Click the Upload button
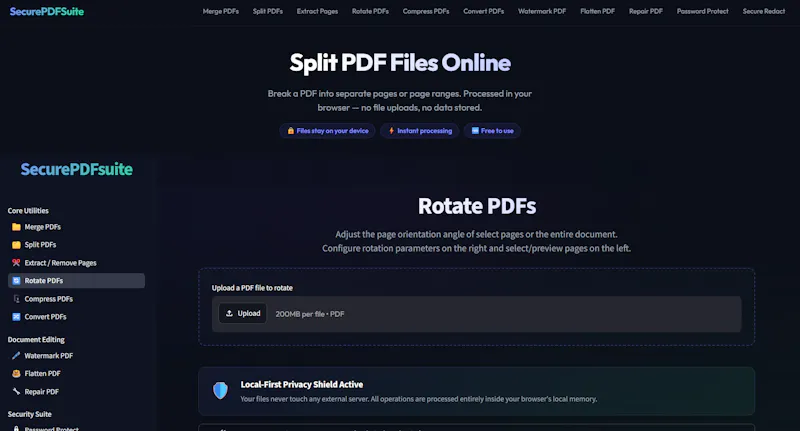The width and height of the screenshot is (800, 431). tap(243, 313)
